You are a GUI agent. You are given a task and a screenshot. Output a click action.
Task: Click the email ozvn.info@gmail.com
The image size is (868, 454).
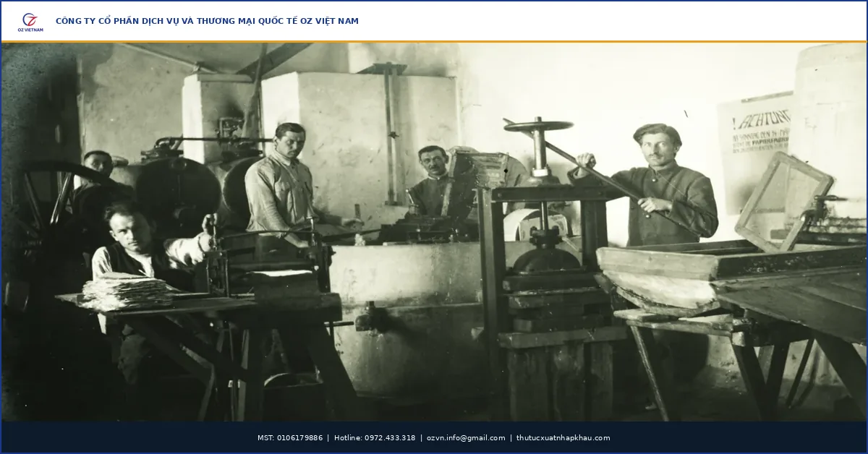point(466,438)
